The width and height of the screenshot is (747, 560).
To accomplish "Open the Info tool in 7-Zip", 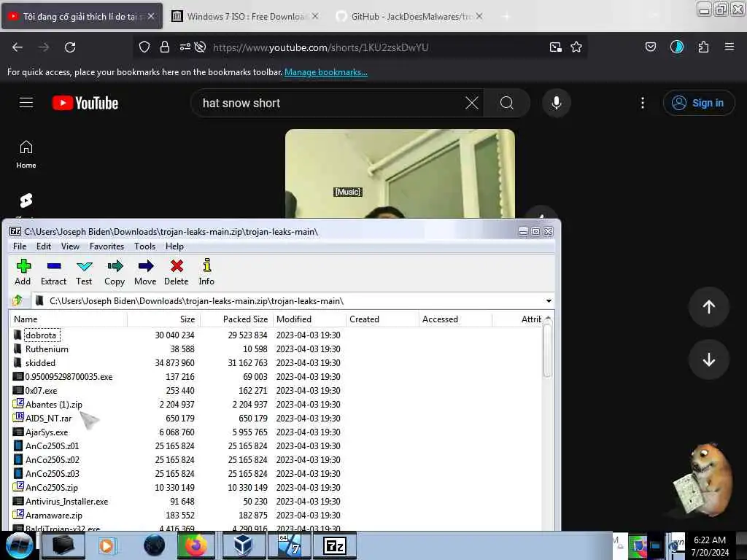I will click(206, 273).
